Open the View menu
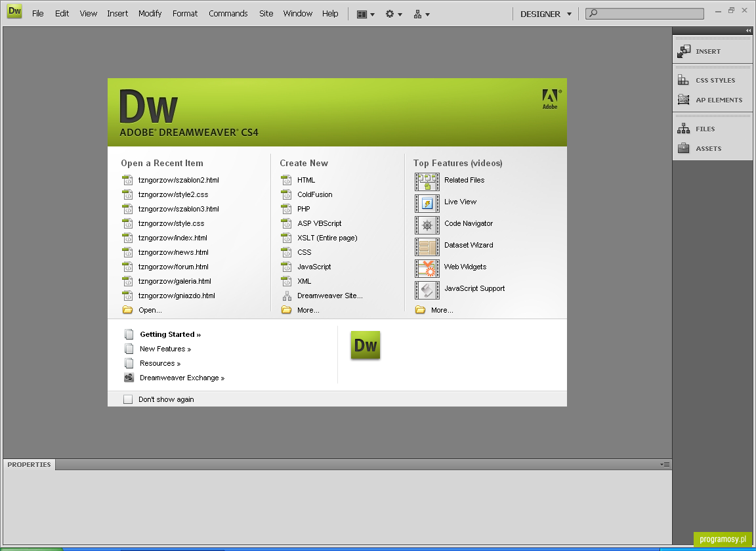This screenshot has width=756, height=551. tap(88, 14)
